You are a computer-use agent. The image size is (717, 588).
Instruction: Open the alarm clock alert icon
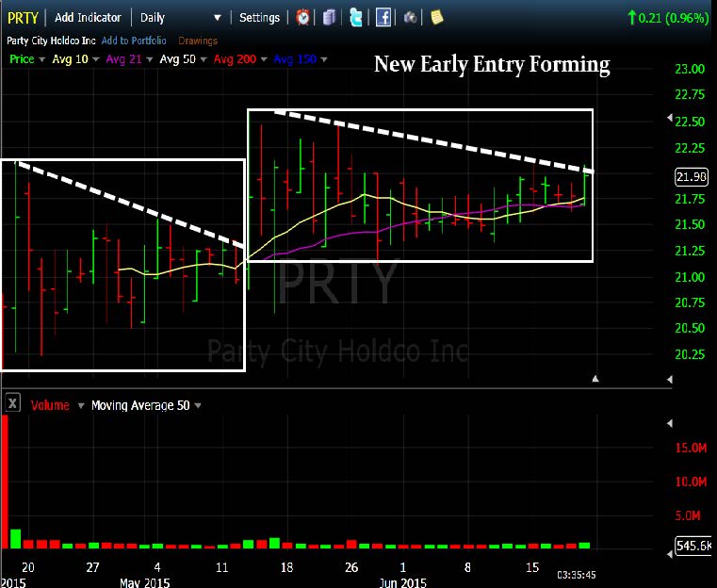(x=302, y=18)
